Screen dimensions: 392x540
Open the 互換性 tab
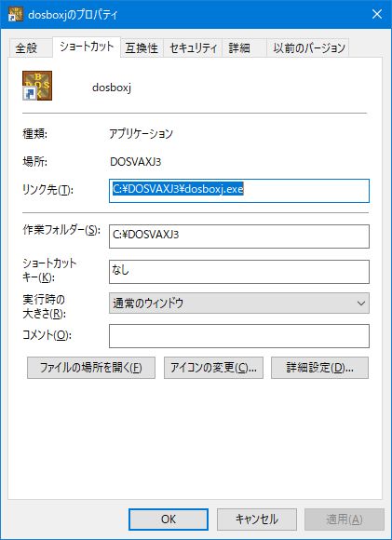pos(142,48)
